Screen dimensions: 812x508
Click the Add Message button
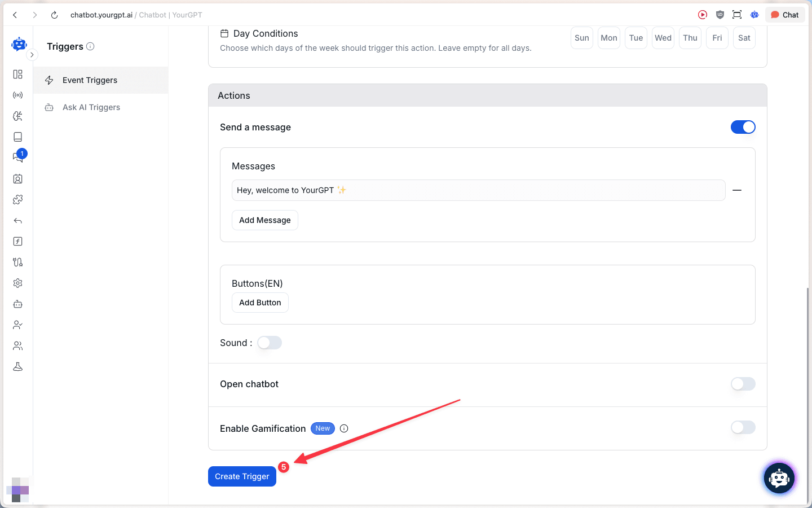[264, 220]
